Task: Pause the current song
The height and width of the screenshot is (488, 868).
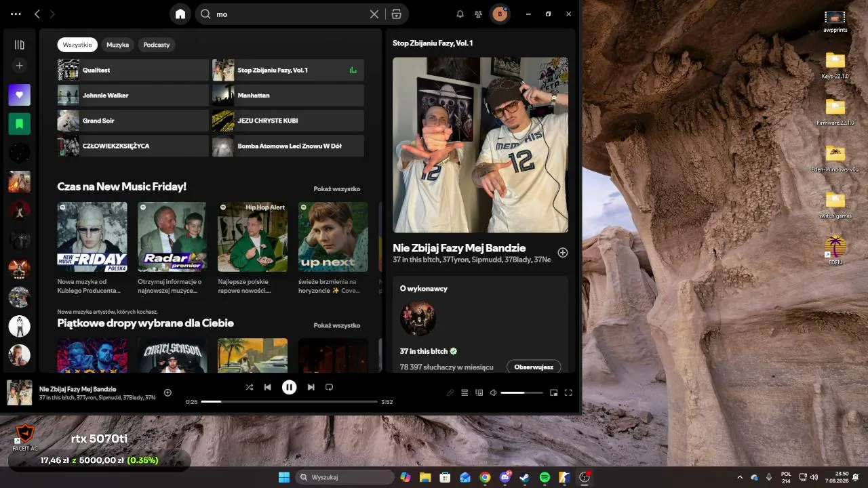Action: click(289, 387)
